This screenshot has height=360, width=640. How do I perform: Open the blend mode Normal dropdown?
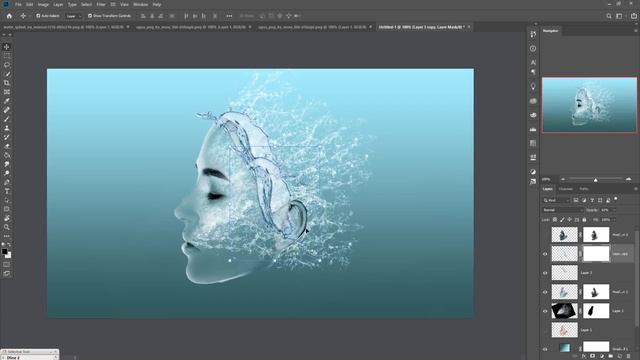tap(563, 210)
